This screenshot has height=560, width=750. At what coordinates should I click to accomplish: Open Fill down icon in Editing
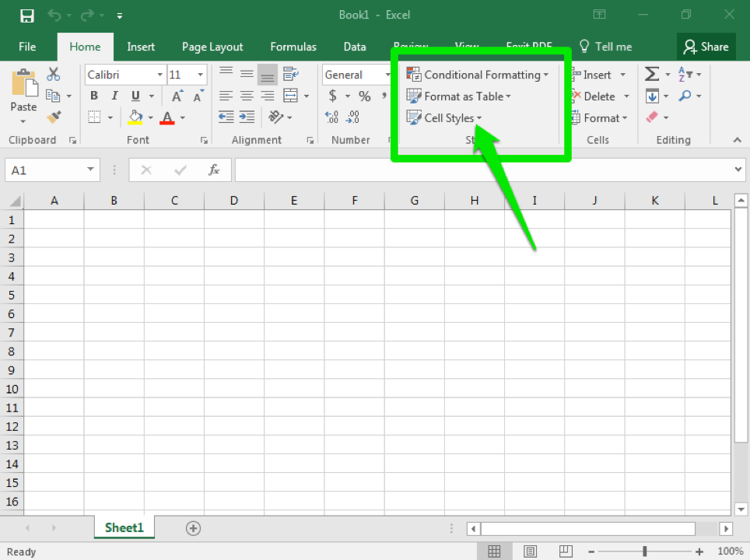(652, 96)
